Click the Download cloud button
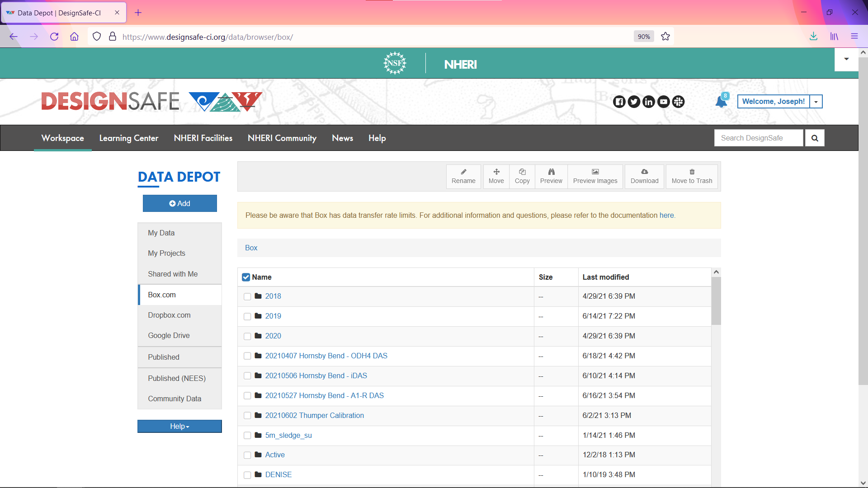 (644, 176)
